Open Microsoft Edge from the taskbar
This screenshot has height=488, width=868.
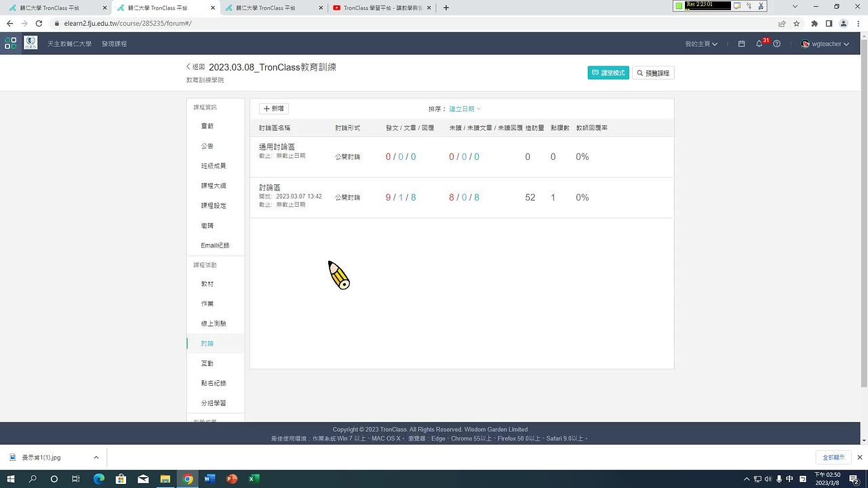[98, 479]
